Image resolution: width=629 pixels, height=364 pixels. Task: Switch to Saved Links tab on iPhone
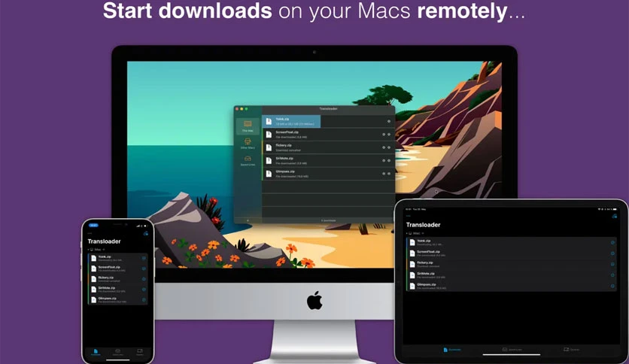pyautogui.click(x=118, y=352)
